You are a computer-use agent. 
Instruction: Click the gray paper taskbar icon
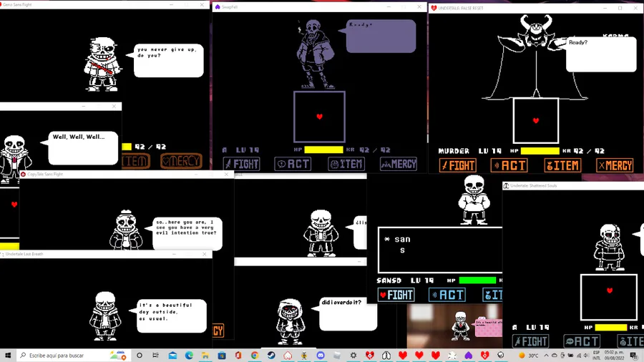point(337,356)
